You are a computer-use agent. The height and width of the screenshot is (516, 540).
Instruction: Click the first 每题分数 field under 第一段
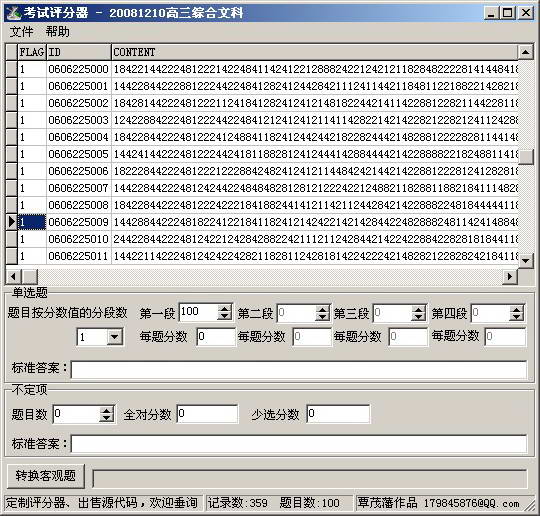(x=216, y=337)
